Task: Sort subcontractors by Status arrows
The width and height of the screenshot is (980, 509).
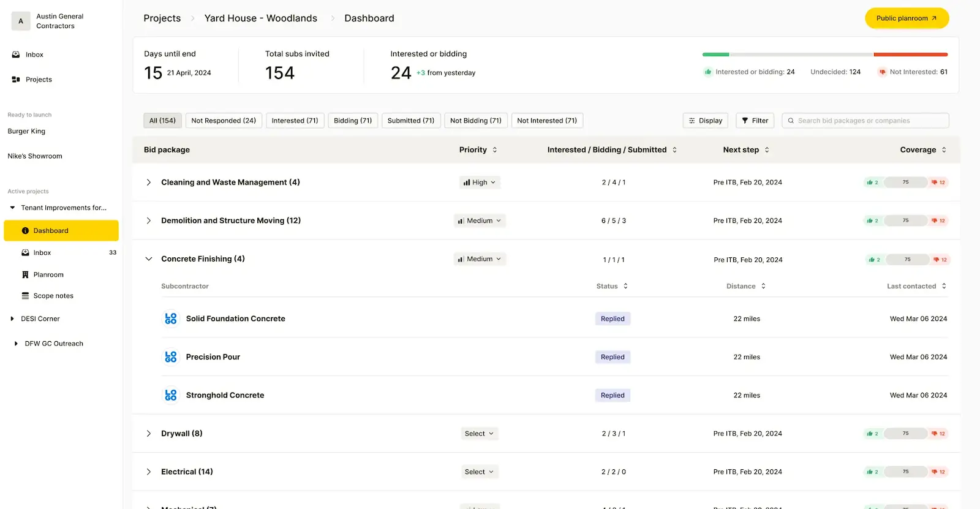Action: pyautogui.click(x=625, y=286)
